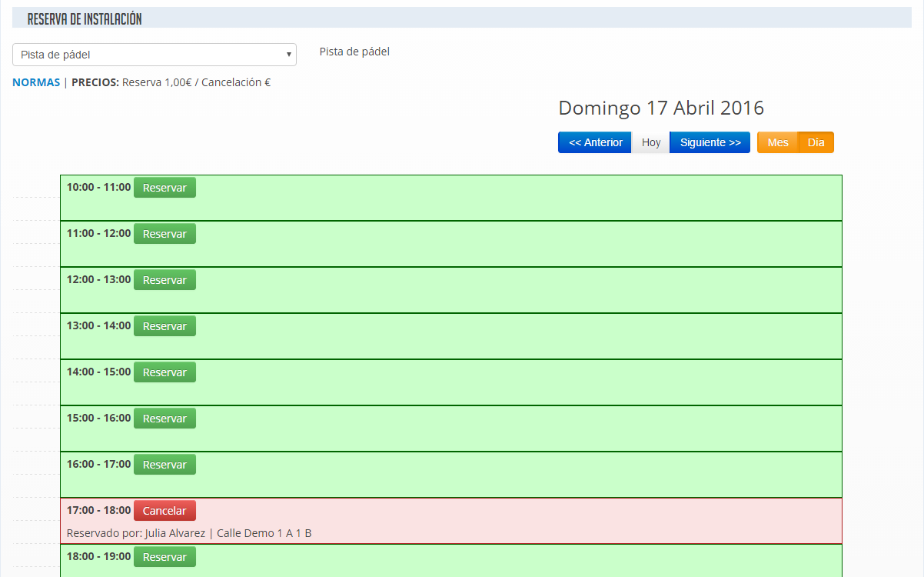Go to next day with Siguiente button
924x577 pixels.
click(710, 142)
